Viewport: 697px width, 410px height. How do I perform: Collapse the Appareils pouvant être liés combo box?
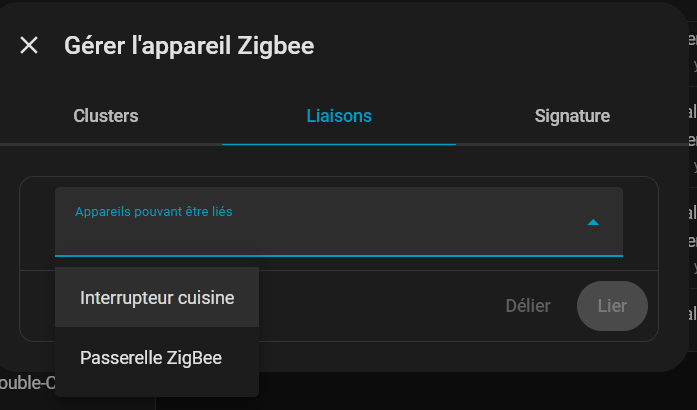click(593, 222)
